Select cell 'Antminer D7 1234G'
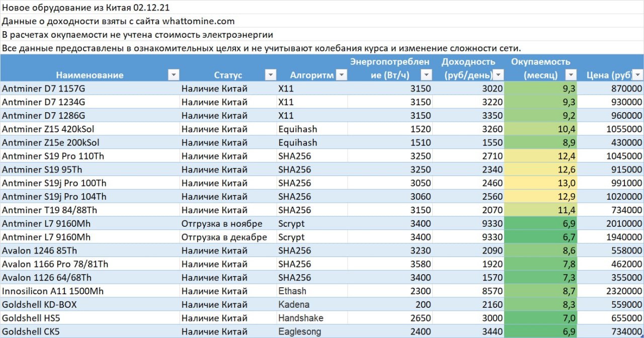This screenshot has width=644, height=338. click(x=90, y=102)
